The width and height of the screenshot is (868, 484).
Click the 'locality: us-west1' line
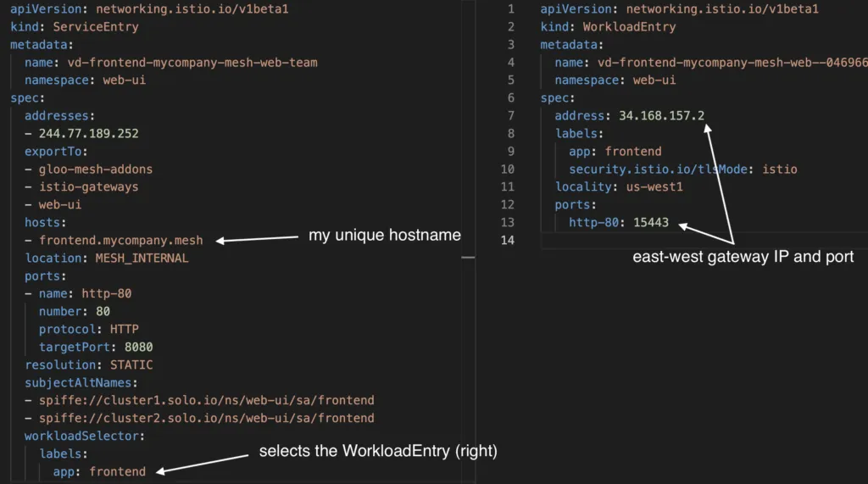click(x=619, y=186)
